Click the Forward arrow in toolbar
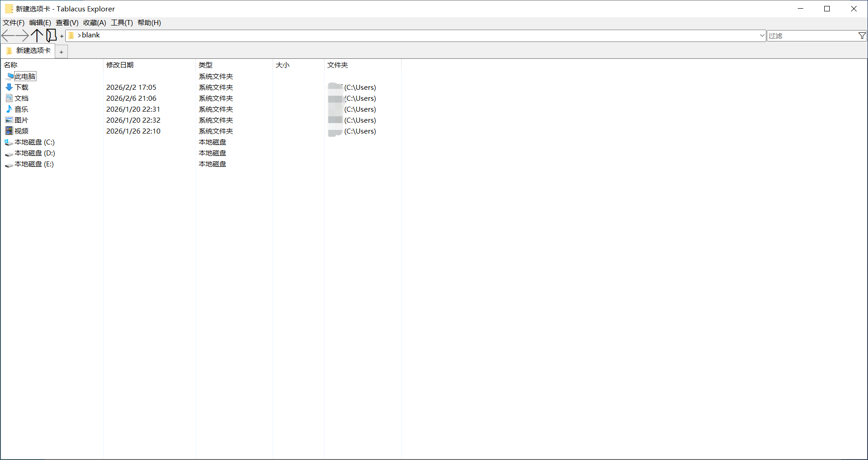868x460 pixels. [22, 35]
